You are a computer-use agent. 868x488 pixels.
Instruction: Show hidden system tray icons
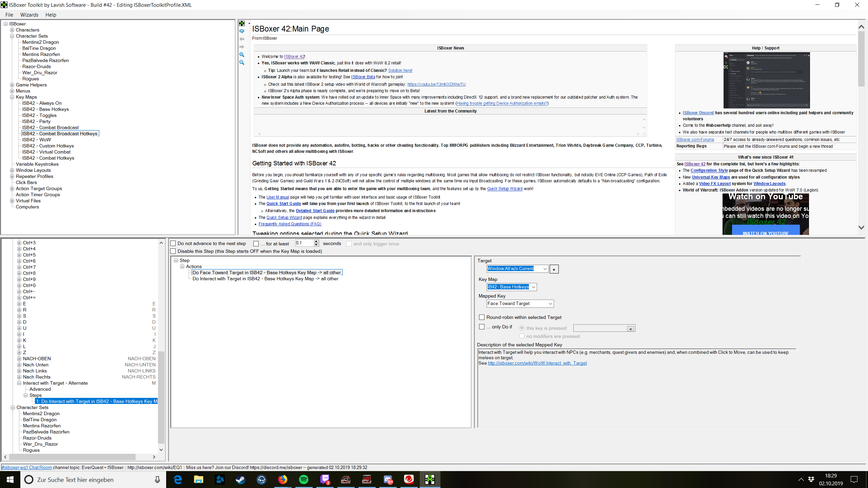point(801,480)
